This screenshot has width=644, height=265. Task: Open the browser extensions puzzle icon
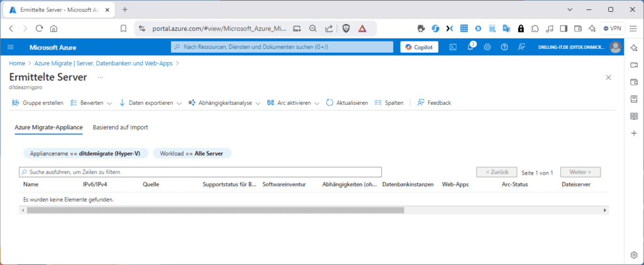(535, 29)
